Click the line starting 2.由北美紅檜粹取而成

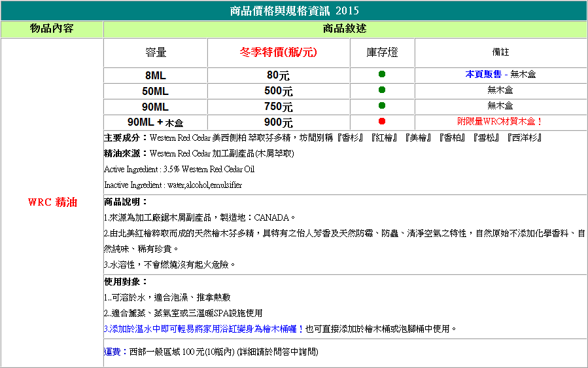[345, 234]
